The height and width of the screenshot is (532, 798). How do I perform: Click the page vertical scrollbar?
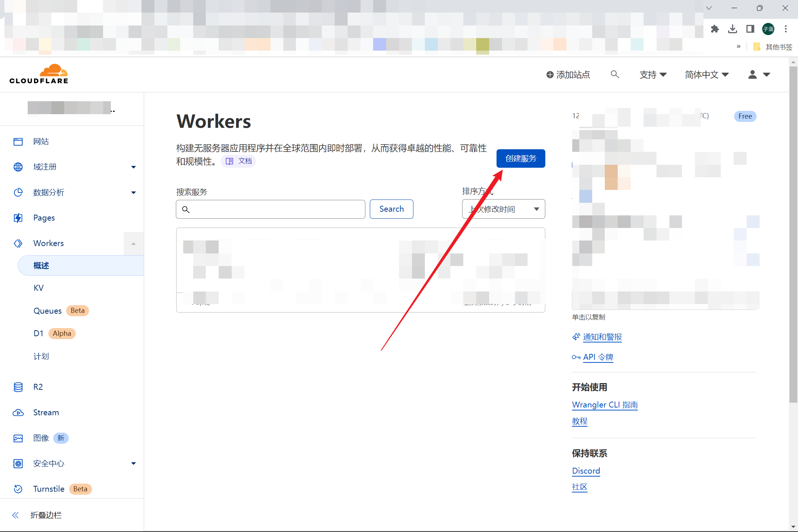click(793, 235)
